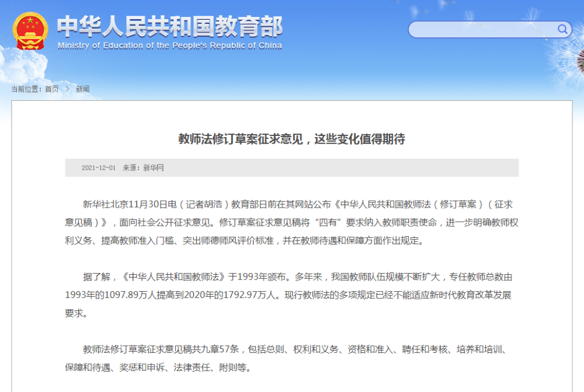Open the 首页 breadcrumb link
The height and width of the screenshot is (392, 584).
(x=52, y=89)
